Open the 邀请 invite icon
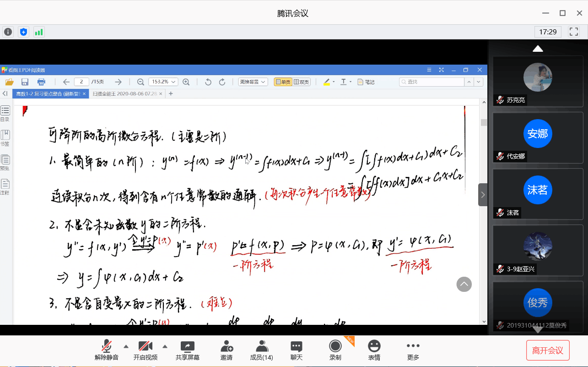This screenshot has height=367, width=588. (227, 350)
